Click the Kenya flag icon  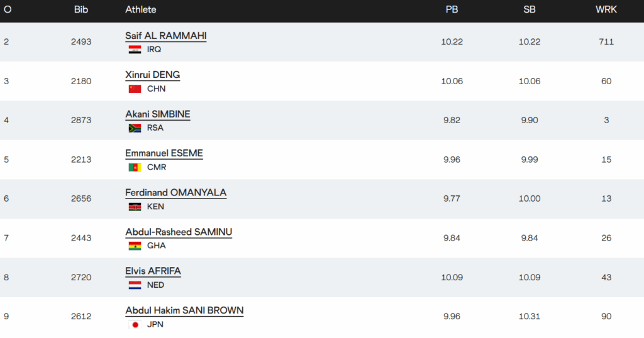tap(135, 207)
